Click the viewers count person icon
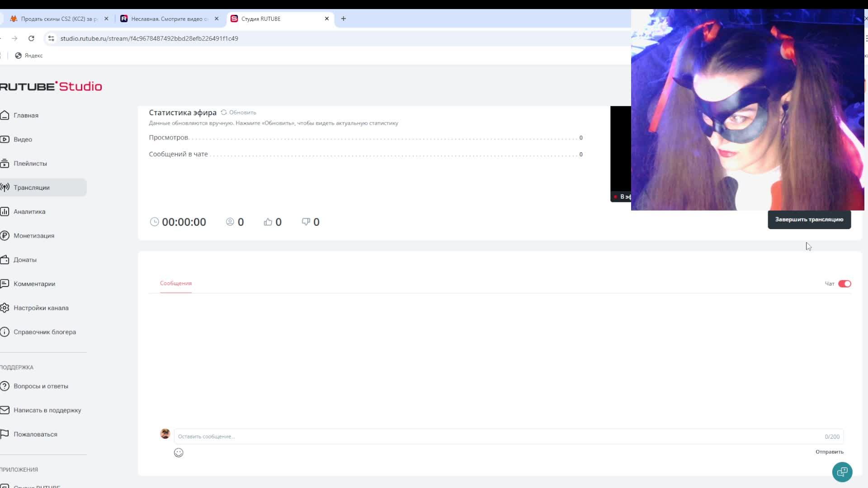This screenshot has width=868, height=488. pyautogui.click(x=230, y=222)
